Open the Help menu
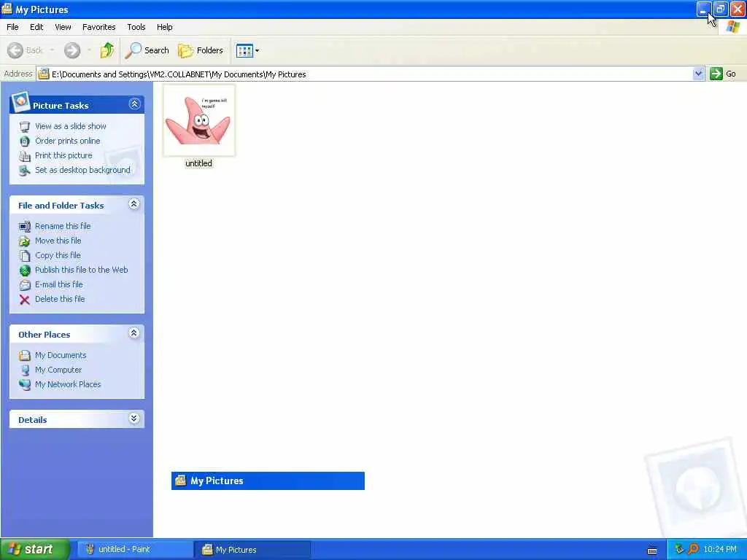 pos(165,27)
